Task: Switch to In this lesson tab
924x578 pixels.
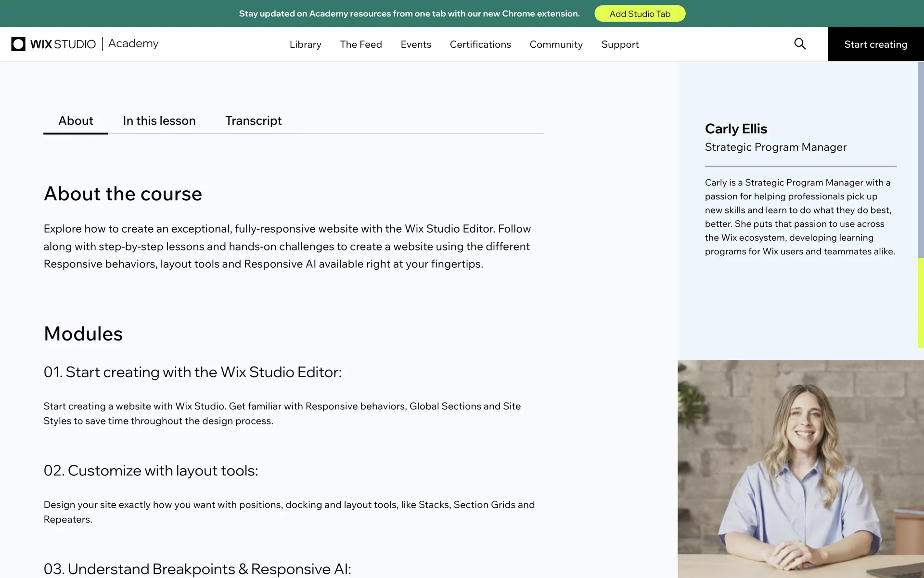Action: coord(159,120)
